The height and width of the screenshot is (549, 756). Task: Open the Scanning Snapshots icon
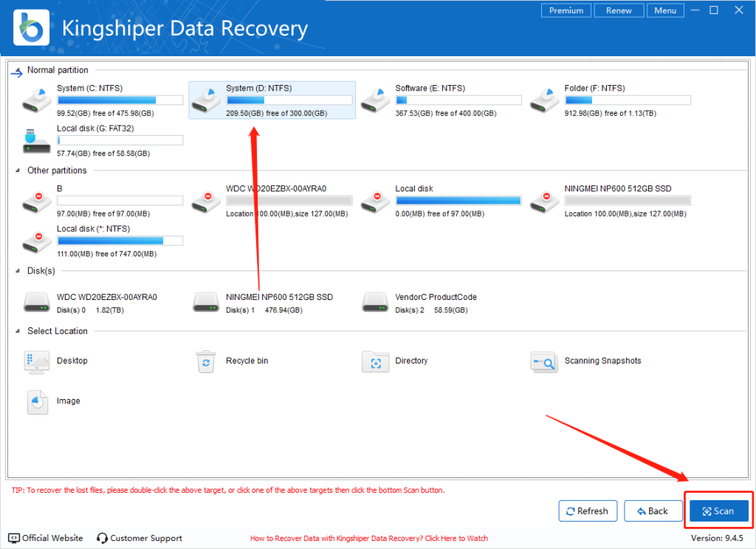[x=544, y=362]
